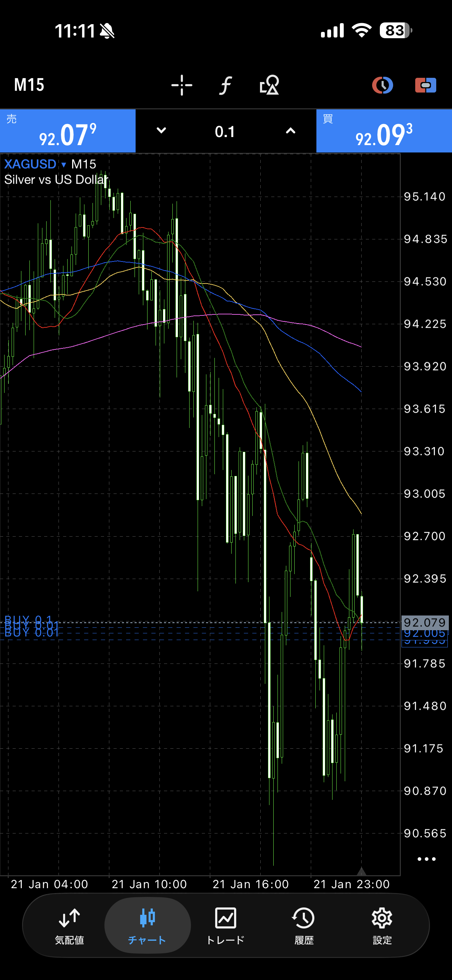Screen dimensions: 452x980
Task: Buy silver at 92.093
Action: tap(384, 131)
